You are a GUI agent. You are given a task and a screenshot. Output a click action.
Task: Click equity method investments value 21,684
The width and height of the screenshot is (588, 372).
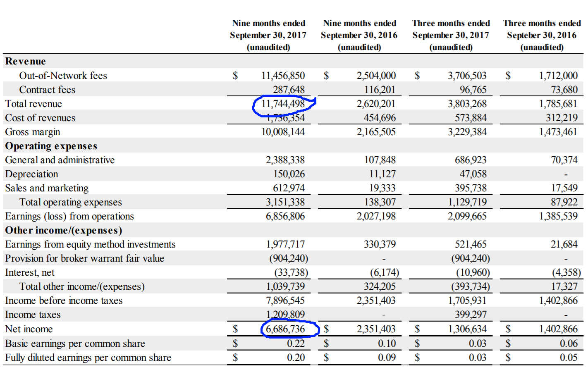(x=564, y=244)
